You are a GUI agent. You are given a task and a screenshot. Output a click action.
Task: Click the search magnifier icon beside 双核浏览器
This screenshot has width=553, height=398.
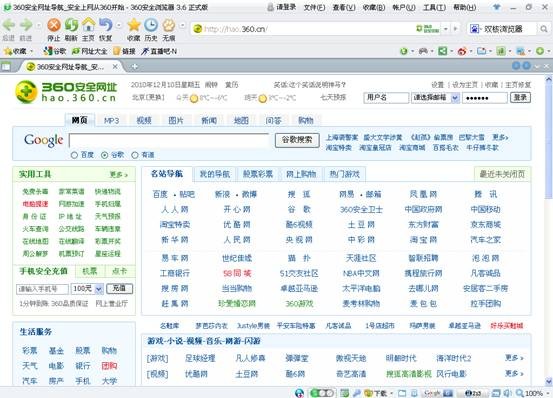pyautogui.click(x=543, y=29)
